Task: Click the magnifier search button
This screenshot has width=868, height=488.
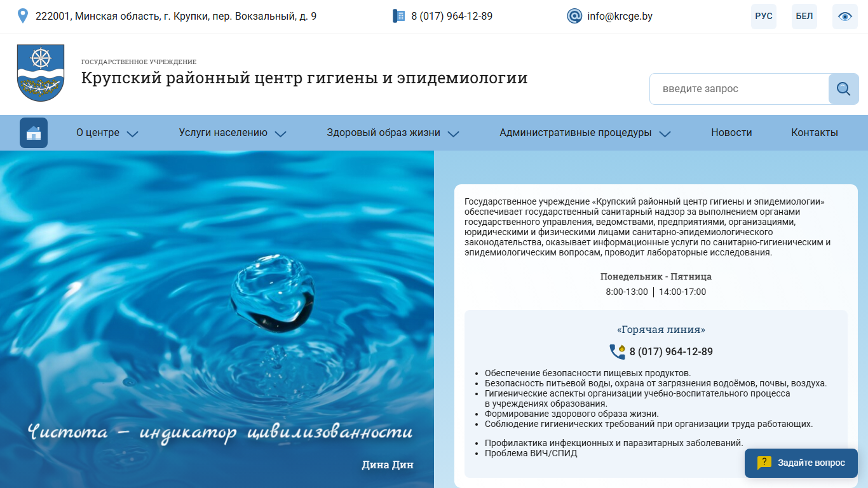Action: click(x=844, y=89)
